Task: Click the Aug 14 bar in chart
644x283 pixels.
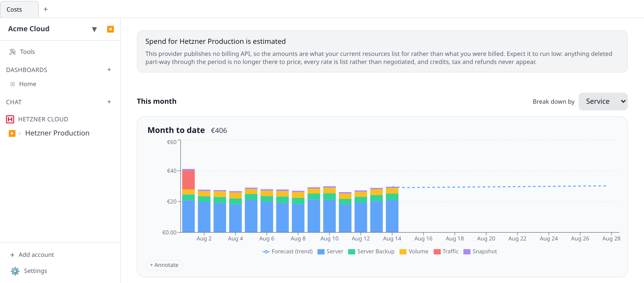Action: [392, 209]
